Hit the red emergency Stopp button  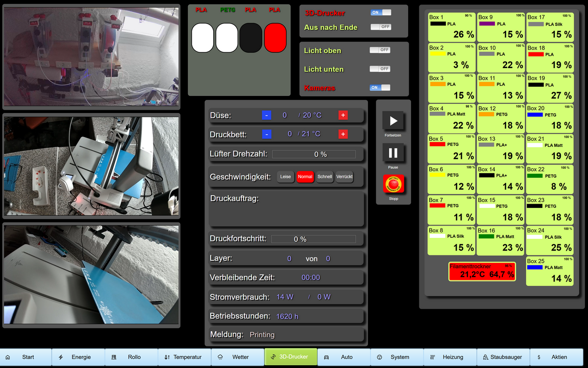tap(393, 184)
